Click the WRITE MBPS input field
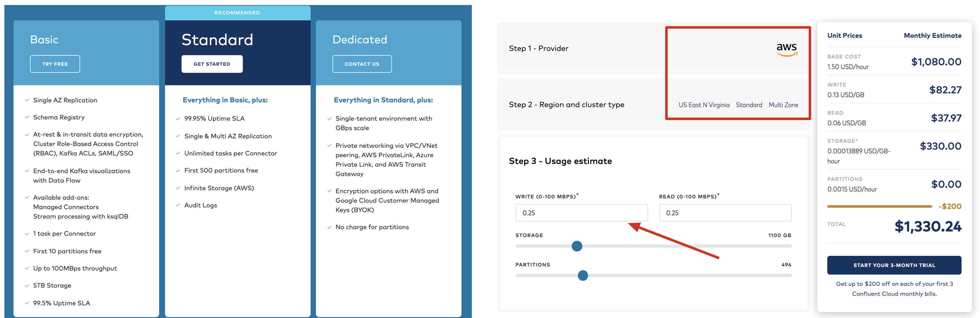This screenshot has width=980, height=318. pos(581,212)
